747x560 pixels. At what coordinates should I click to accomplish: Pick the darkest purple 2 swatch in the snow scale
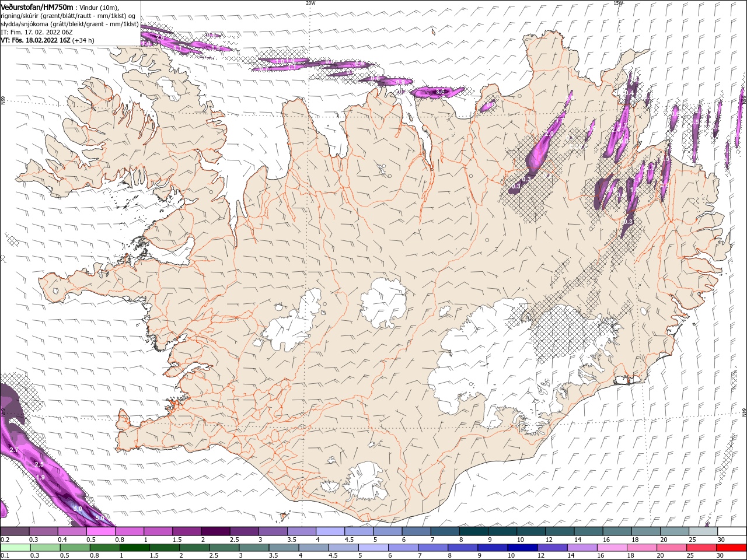click(215, 531)
